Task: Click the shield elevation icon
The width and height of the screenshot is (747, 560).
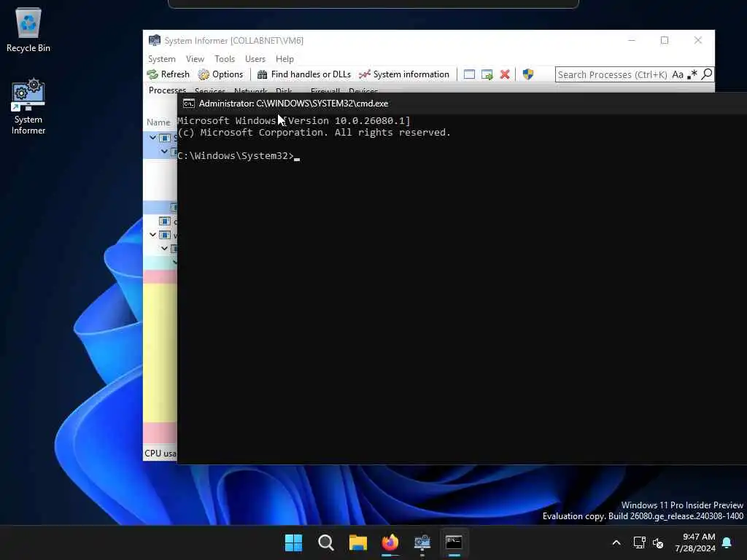Action: click(x=528, y=74)
